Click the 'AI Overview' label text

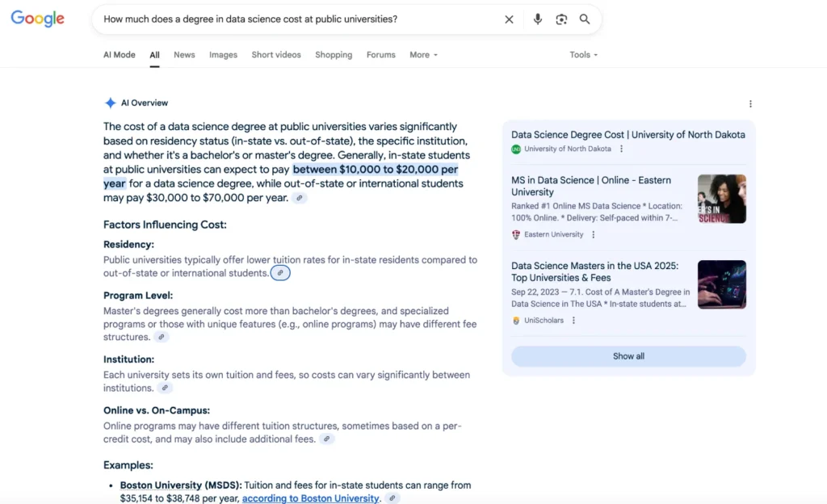click(145, 103)
